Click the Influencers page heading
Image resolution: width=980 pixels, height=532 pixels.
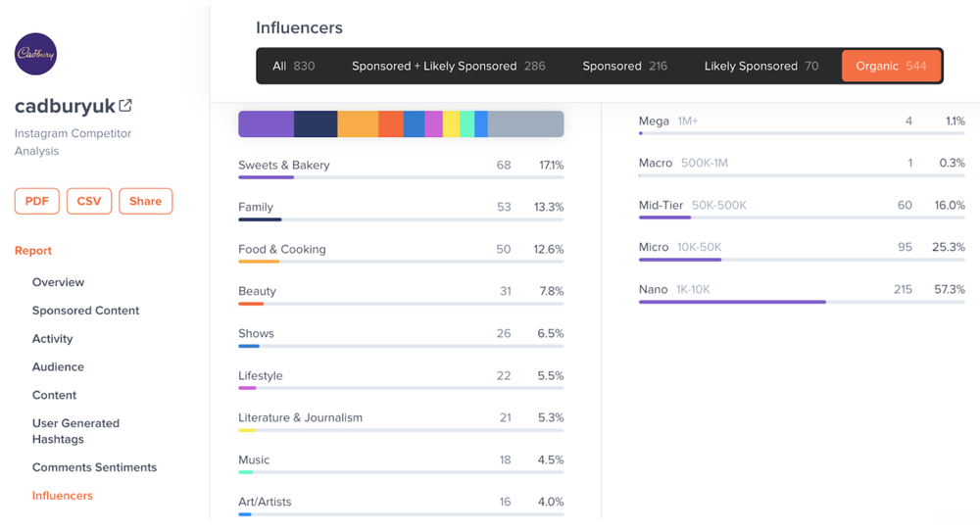[x=299, y=27]
